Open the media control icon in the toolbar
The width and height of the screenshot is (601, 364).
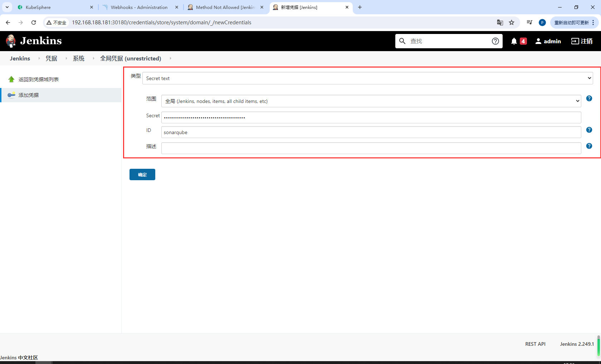(x=530, y=23)
